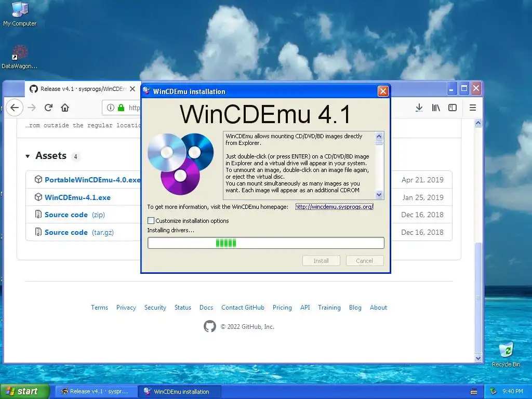Click the installation progress bar
The width and height of the screenshot is (532, 399).
(266, 243)
